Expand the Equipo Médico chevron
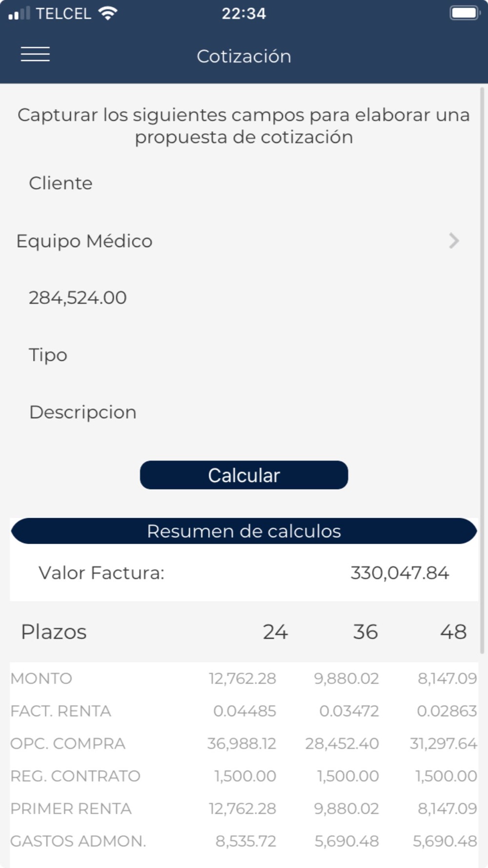Viewport: 488px width, 868px height. coord(454,241)
